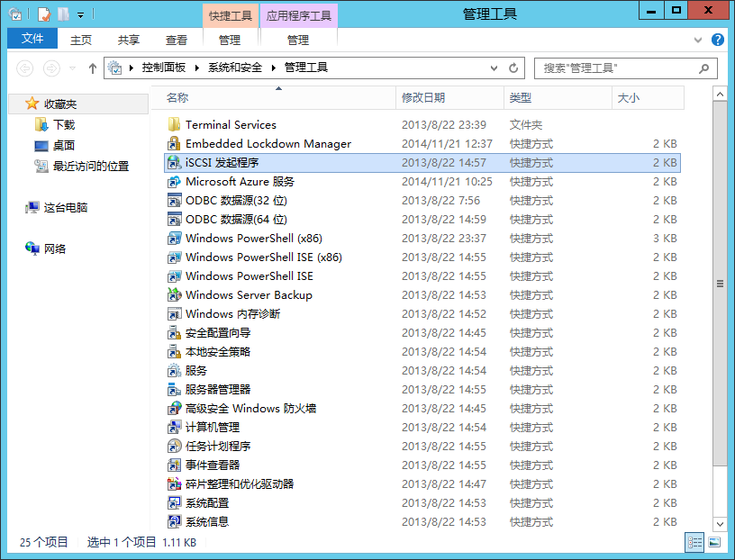Select the 本地安全策略 icon

174,351
